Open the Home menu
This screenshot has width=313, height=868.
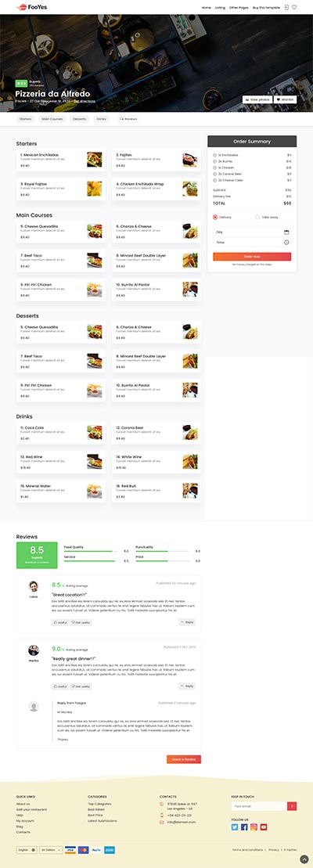[207, 8]
